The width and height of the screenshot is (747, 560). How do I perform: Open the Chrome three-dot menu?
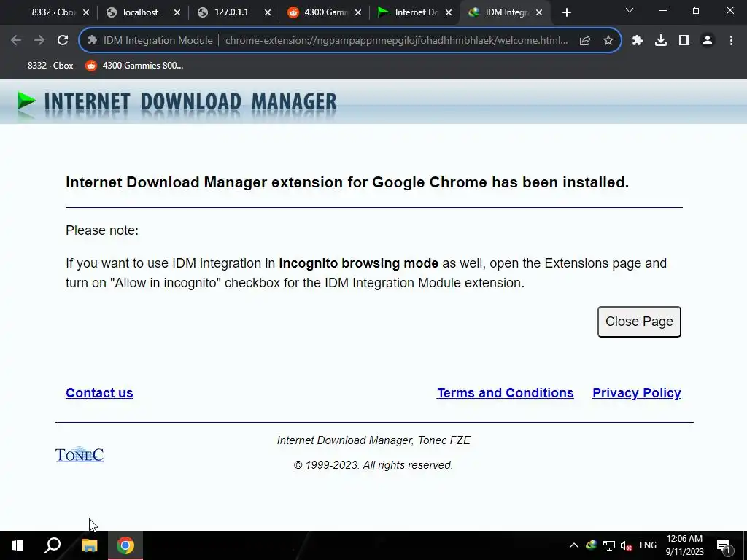[731, 41]
